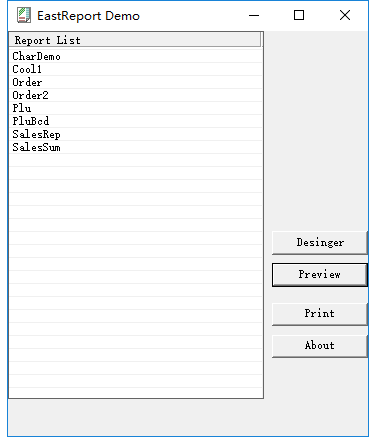Screen dimensions: 376x444
Task: Click the first empty row below SalesSum
Action: point(136,160)
